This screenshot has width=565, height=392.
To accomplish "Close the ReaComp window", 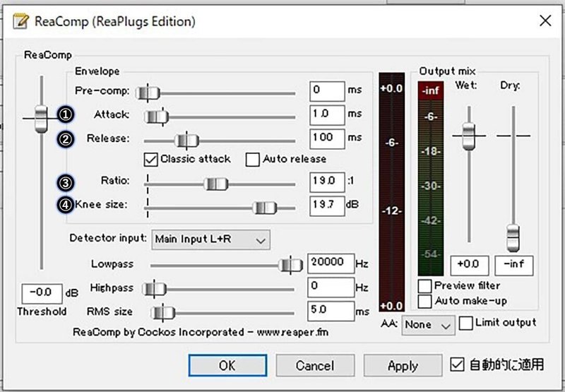I will [545, 21].
